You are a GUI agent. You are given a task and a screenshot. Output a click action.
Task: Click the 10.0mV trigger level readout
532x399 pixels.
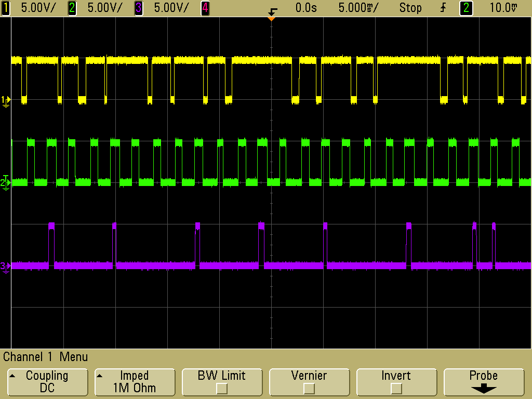point(503,8)
